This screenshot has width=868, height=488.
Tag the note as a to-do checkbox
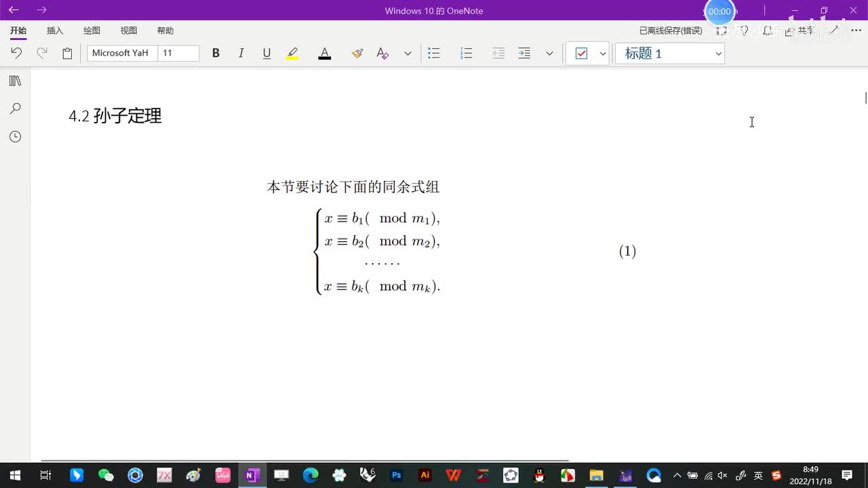coord(581,53)
